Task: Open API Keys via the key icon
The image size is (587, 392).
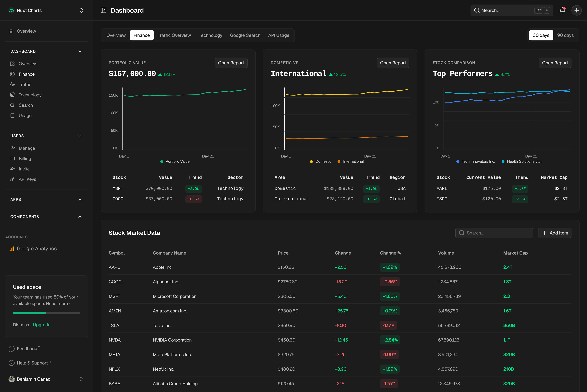Action: point(12,179)
